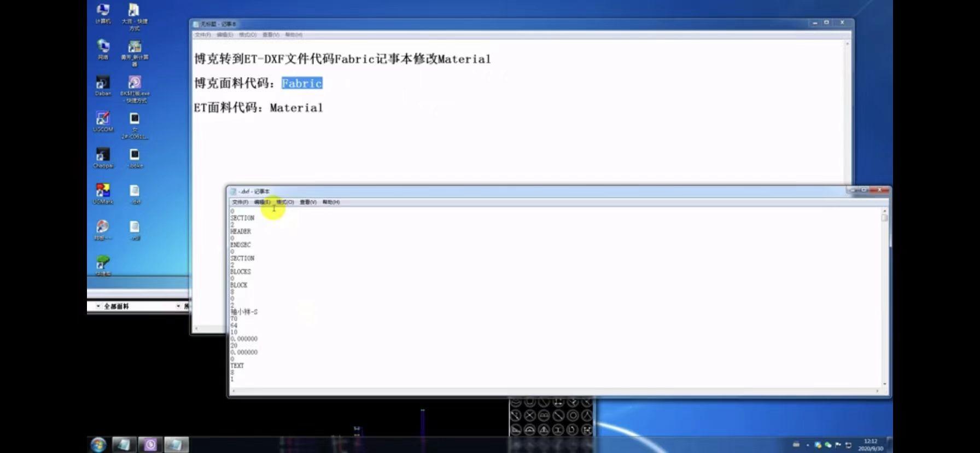This screenshot has width=980, height=453.
Task: Open the UGMark desktop shortcut
Action: click(102, 194)
